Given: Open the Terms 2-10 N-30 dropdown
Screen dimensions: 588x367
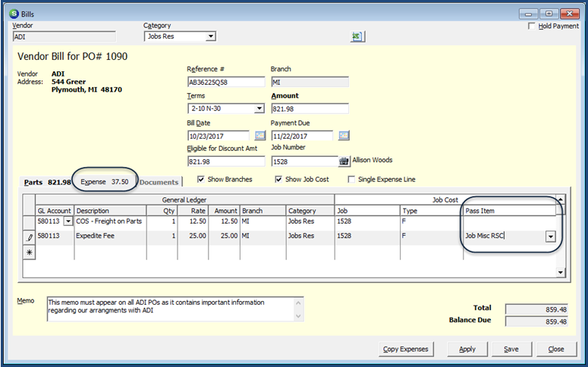Looking at the screenshot, I should pyautogui.click(x=259, y=108).
